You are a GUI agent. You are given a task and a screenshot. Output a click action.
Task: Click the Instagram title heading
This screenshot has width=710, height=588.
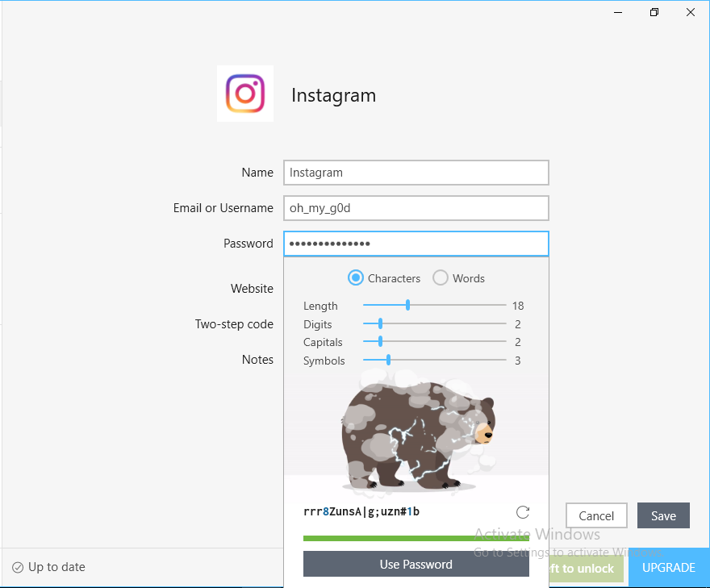pos(334,95)
